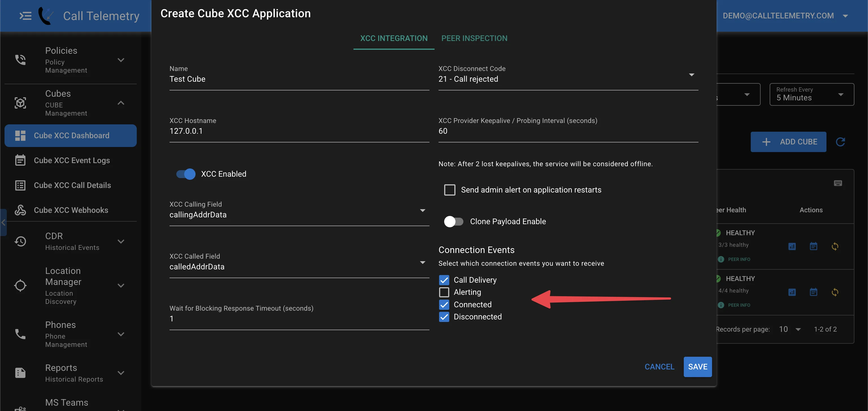The width and height of the screenshot is (868, 411).
Task: Switch to the Peer Inspection tab
Action: tap(474, 38)
